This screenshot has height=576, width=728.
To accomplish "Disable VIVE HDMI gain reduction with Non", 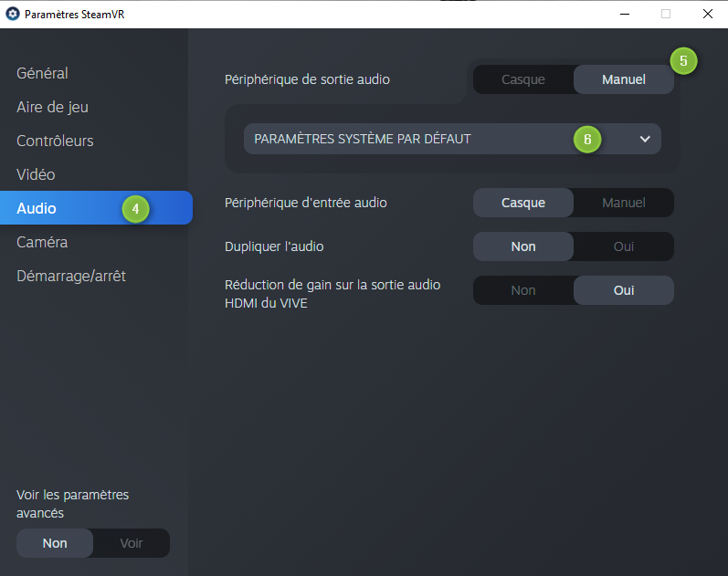I will coord(523,290).
